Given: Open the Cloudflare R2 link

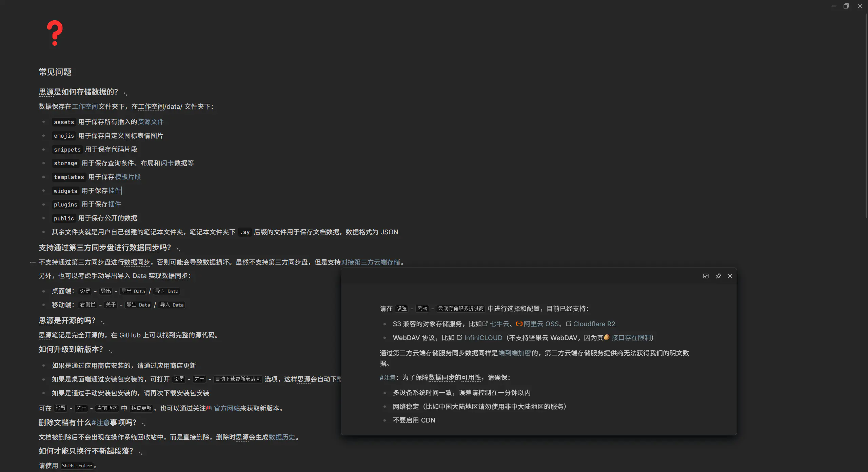Looking at the screenshot, I should point(594,324).
